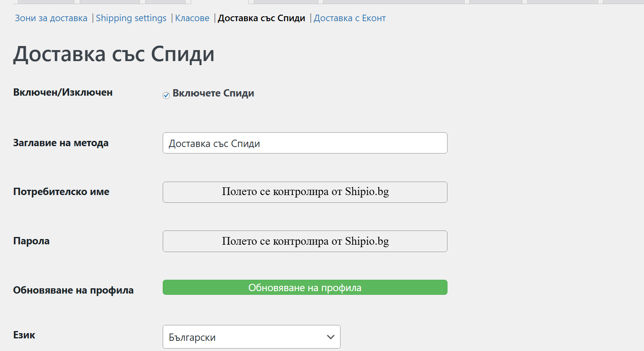The image size is (644, 351).
Task: Click the Доставка със Спиди page heading
Action: tap(114, 54)
